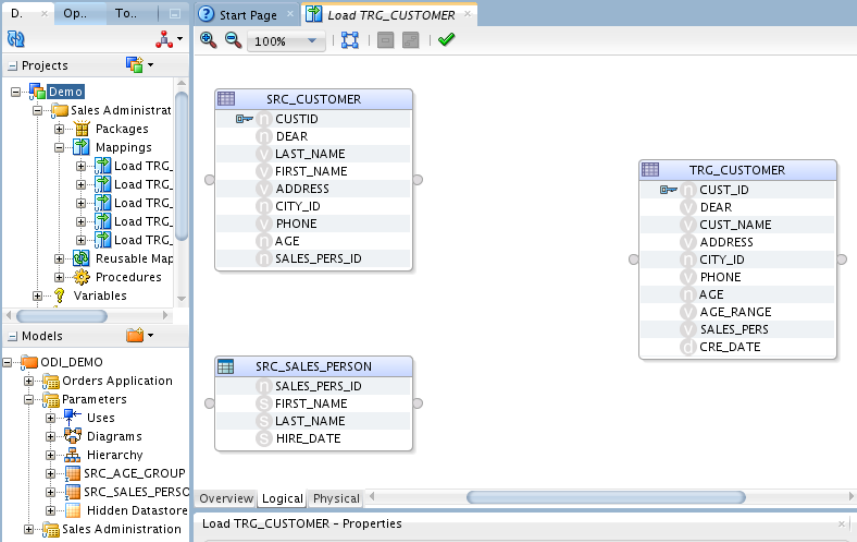Select ODI_DEMO model folder

(x=72, y=362)
